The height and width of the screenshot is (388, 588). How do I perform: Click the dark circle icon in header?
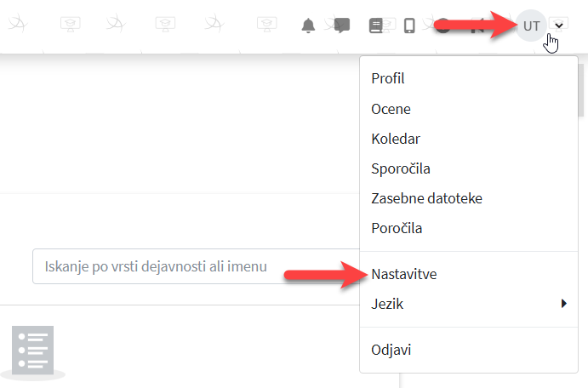point(443,26)
